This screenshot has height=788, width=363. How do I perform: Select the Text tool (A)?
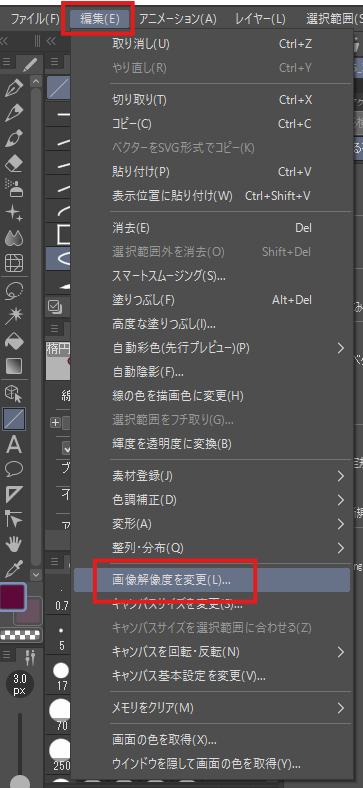pos(14,445)
